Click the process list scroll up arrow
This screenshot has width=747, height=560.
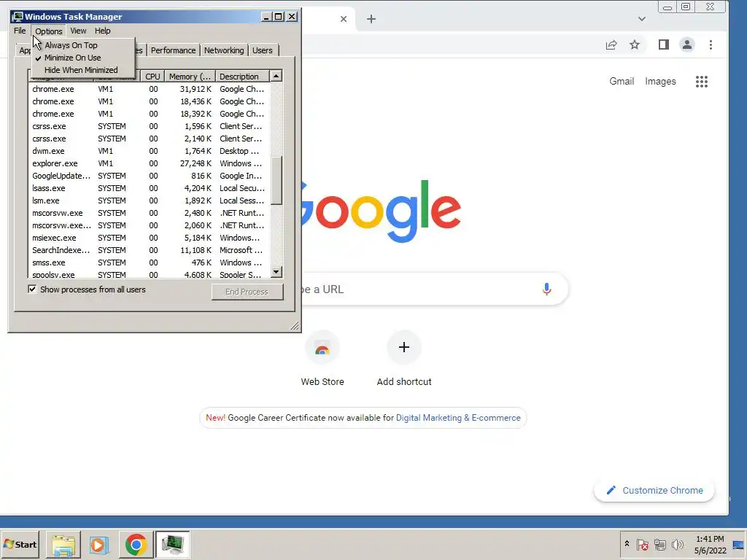point(276,76)
